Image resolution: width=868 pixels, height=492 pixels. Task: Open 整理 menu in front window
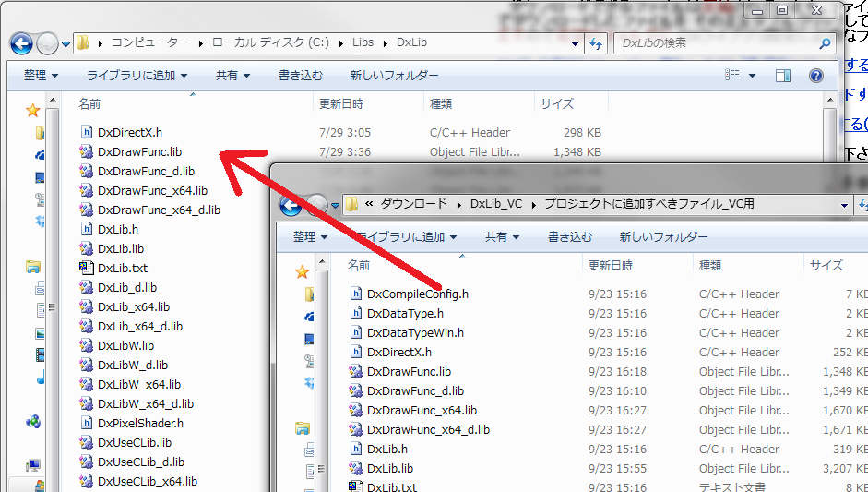pyautogui.click(x=310, y=237)
